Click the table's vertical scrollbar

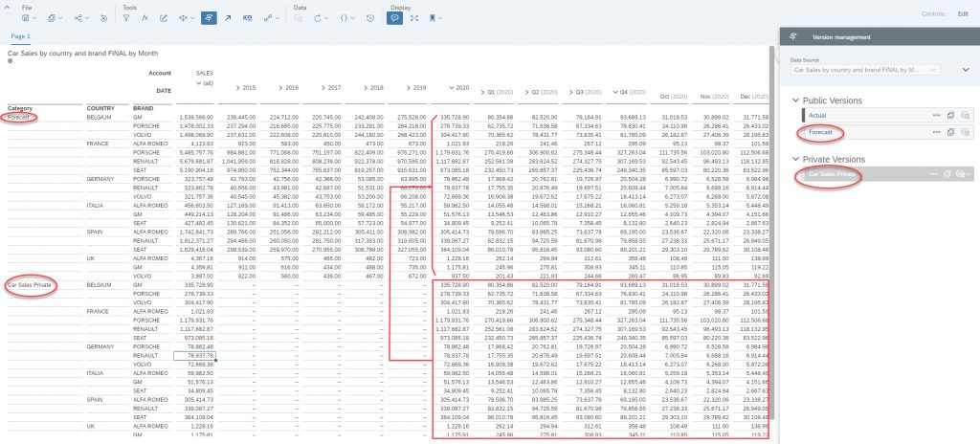(773, 232)
